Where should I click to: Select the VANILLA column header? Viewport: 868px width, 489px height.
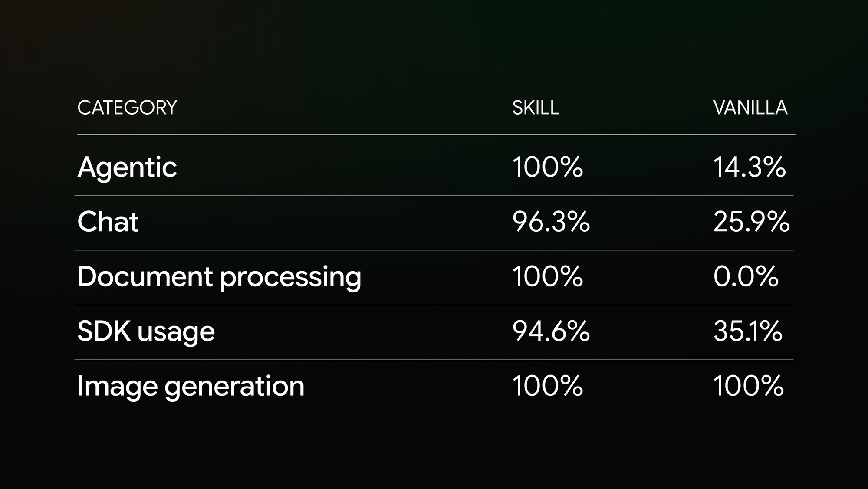coord(750,108)
